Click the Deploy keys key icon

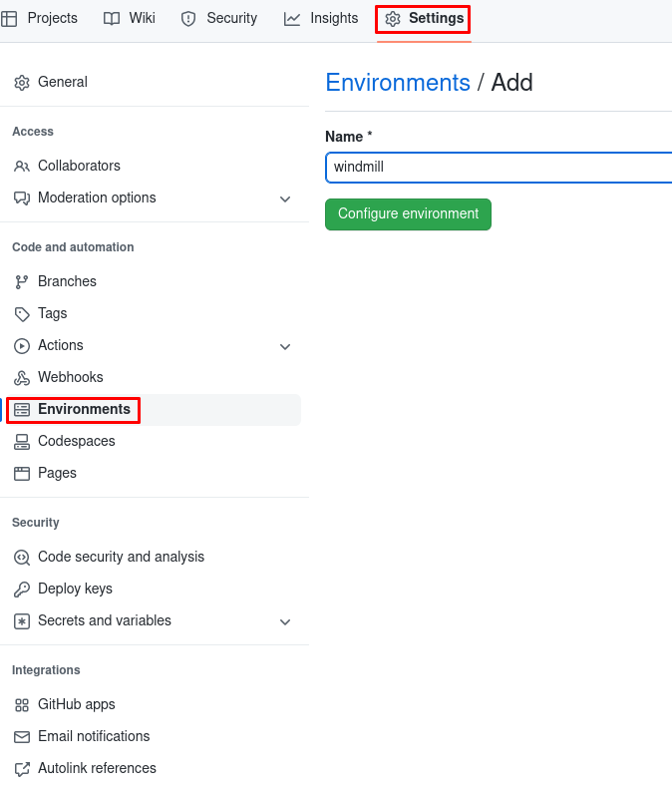(22, 590)
